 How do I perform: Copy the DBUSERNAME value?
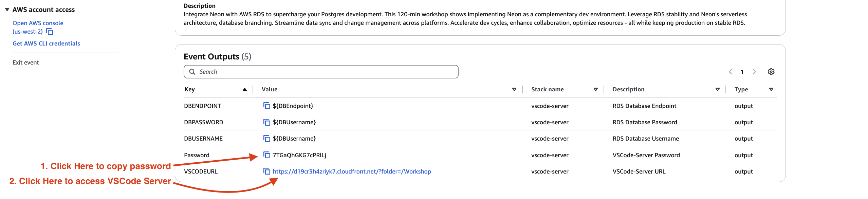point(266,139)
